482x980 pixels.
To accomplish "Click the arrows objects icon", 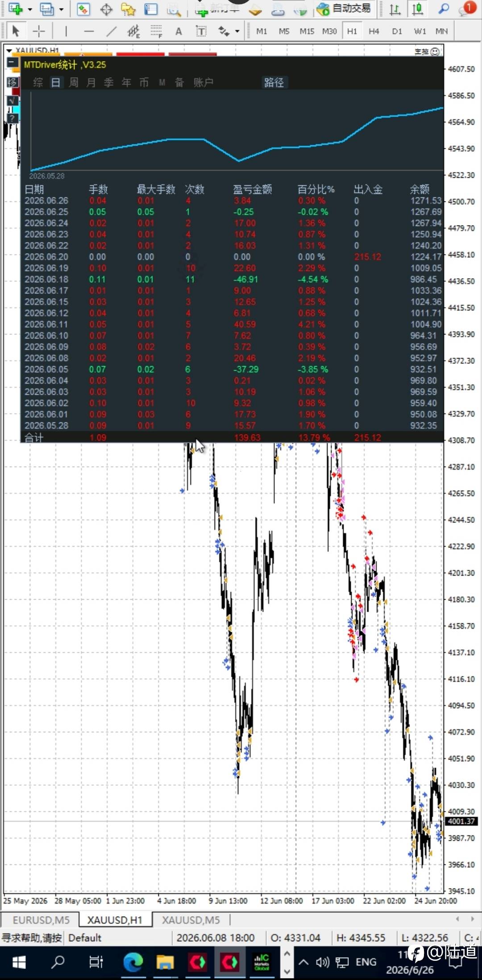I will [224, 31].
